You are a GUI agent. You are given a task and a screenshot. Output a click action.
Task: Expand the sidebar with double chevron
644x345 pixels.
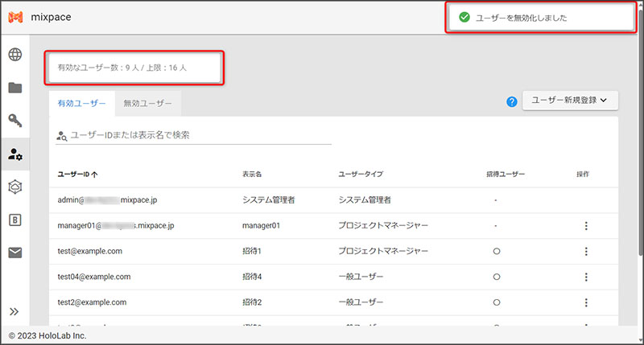tap(14, 311)
